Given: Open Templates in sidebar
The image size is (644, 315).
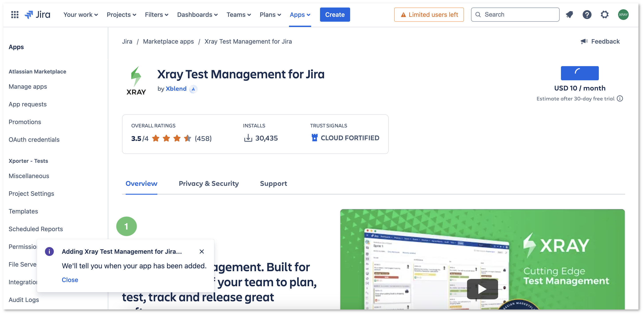Looking at the screenshot, I should (23, 211).
